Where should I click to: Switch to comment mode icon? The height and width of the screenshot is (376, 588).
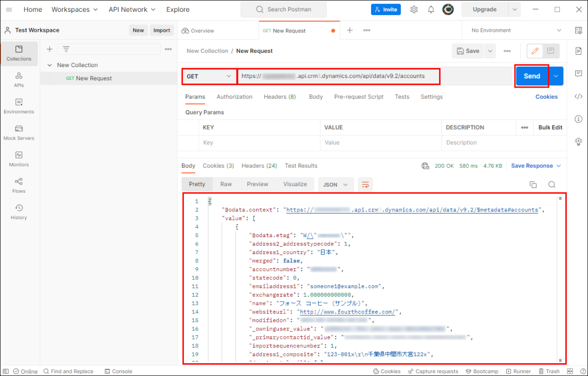(551, 51)
